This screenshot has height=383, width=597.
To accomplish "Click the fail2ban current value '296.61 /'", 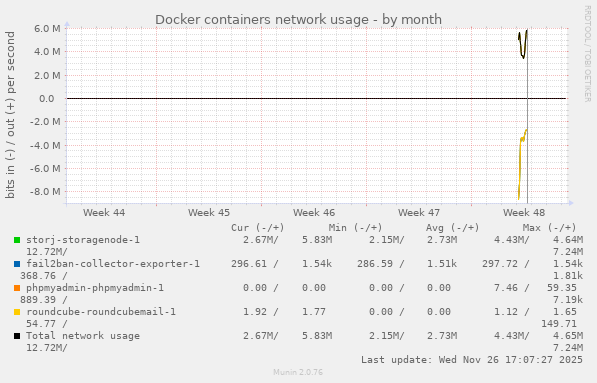I will click(255, 263).
